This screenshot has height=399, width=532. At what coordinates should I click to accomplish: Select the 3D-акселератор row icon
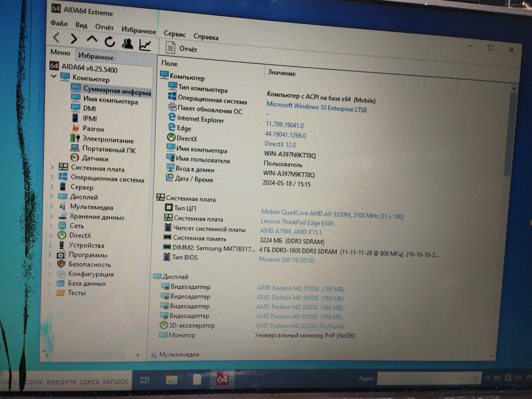tap(164, 325)
